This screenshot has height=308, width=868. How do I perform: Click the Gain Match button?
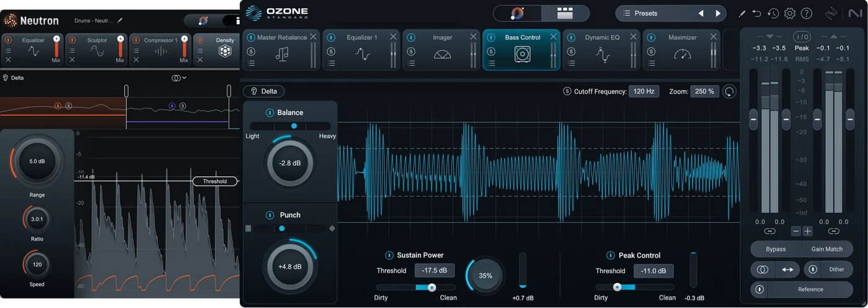[x=827, y=249]
